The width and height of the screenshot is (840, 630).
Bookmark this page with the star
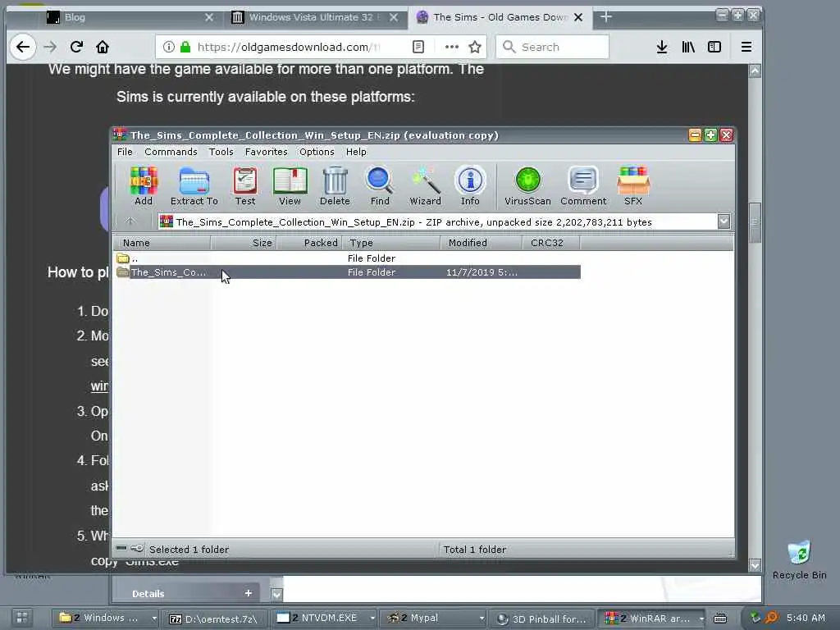(x=475, y=47)
